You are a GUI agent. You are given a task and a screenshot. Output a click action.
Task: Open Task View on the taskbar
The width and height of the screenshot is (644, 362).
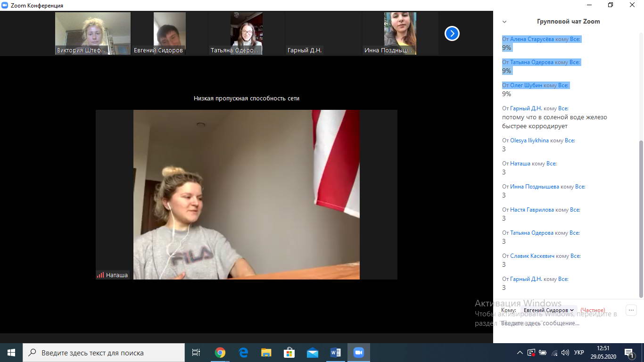196,353
